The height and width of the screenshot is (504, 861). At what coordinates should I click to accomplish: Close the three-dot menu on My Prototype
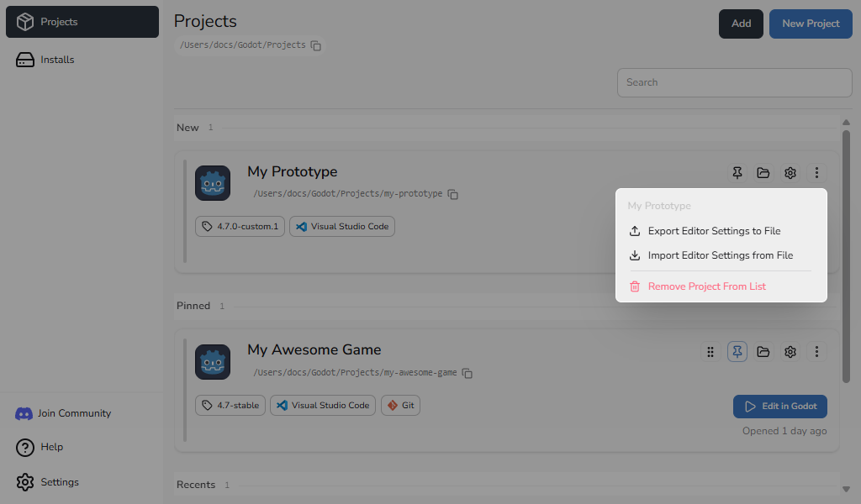(x=816, y=173)
